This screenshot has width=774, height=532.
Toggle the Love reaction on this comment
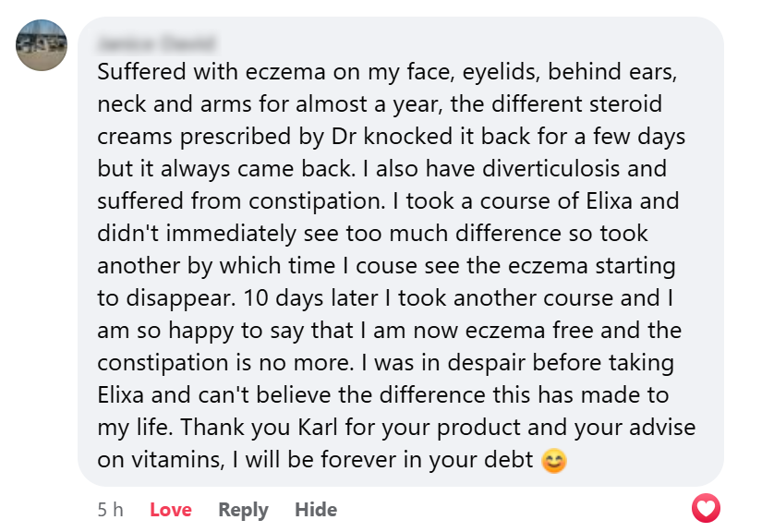point(171,510)
